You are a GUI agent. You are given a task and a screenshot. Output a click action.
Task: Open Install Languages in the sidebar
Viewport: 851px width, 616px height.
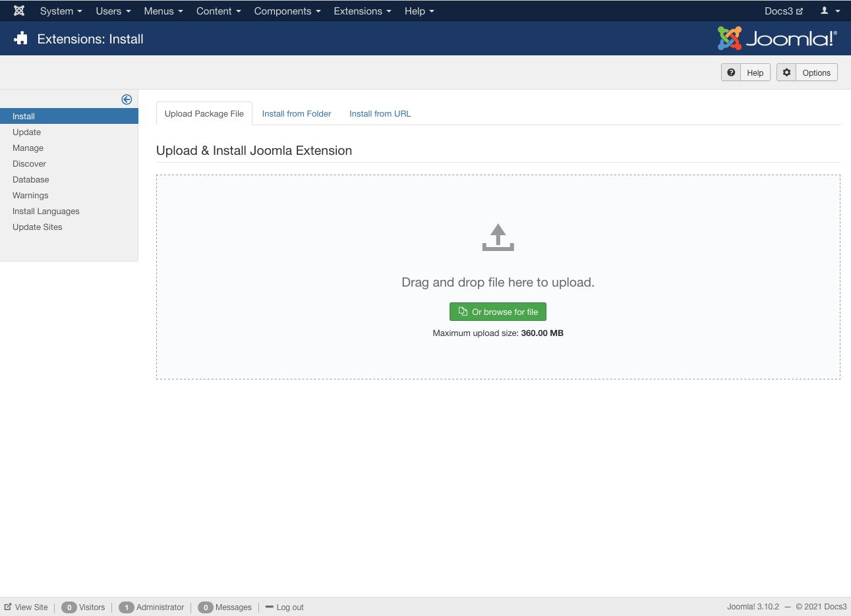point(46,211)
